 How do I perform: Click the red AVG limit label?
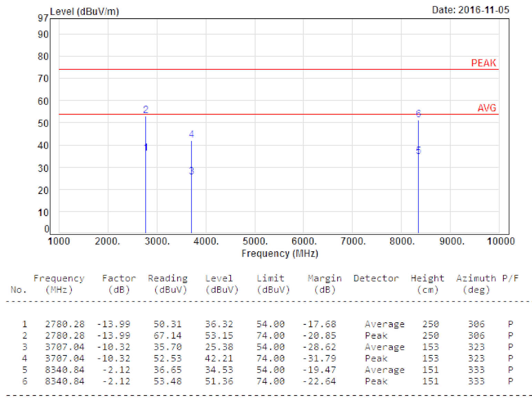click(487, 108)
